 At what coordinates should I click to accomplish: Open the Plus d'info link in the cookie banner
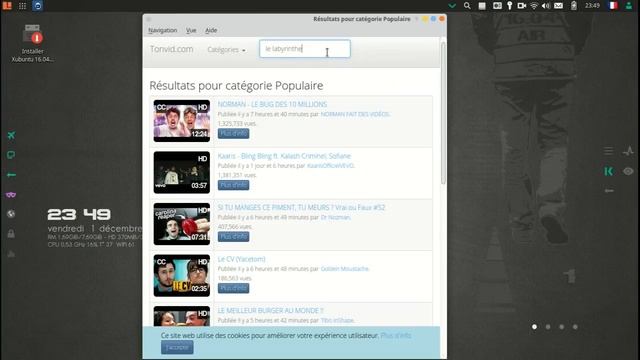pos(396,336)
